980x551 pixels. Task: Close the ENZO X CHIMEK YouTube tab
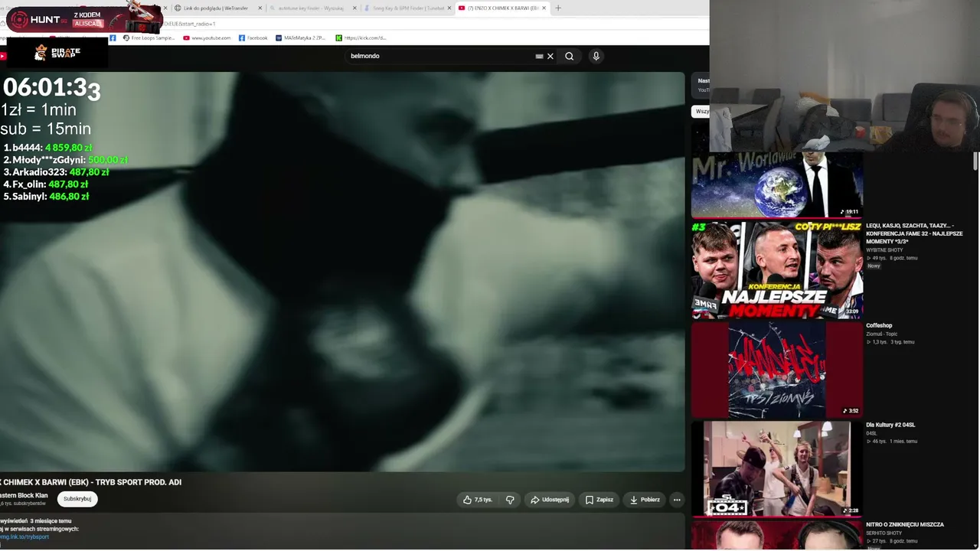544,8
